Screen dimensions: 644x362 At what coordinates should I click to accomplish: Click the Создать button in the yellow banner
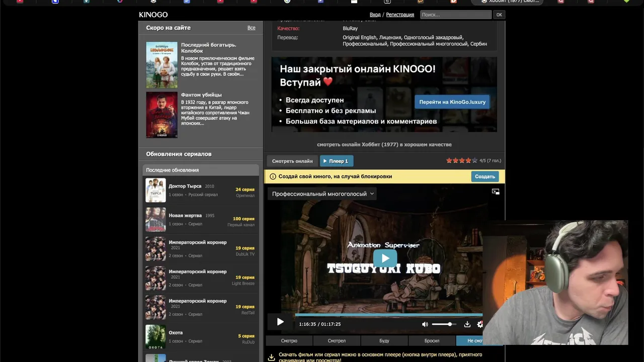485,176
